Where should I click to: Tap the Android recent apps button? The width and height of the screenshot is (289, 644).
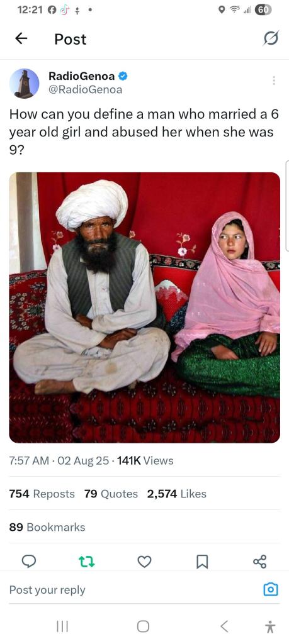pos(62,626)
